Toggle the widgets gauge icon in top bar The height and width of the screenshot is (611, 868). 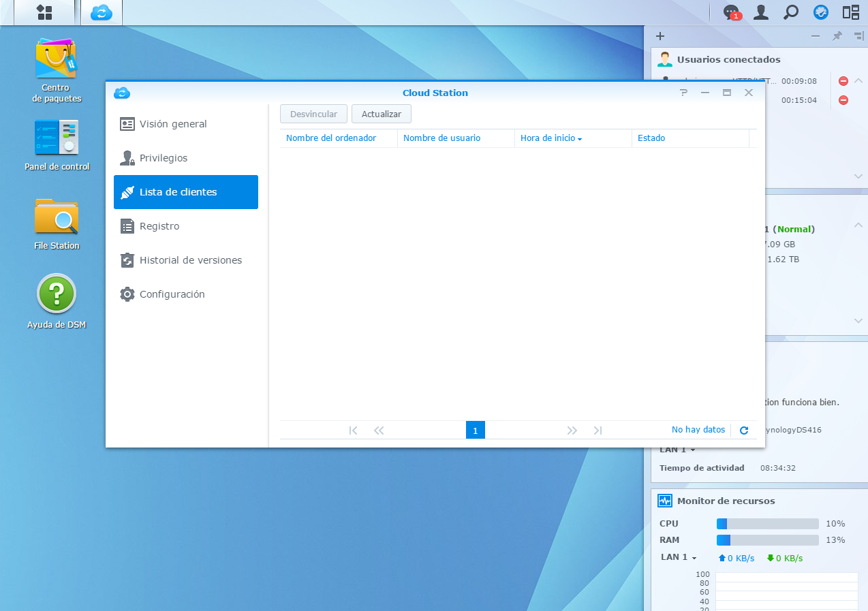(821, 12)
